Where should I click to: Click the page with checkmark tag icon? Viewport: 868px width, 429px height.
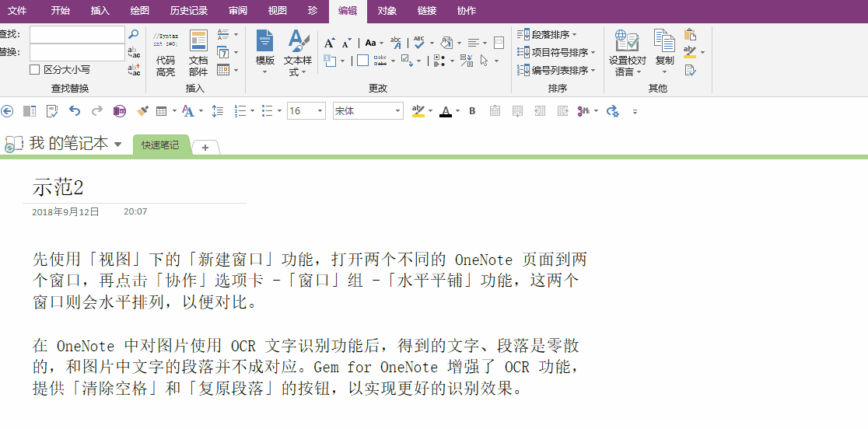[52, 111]
